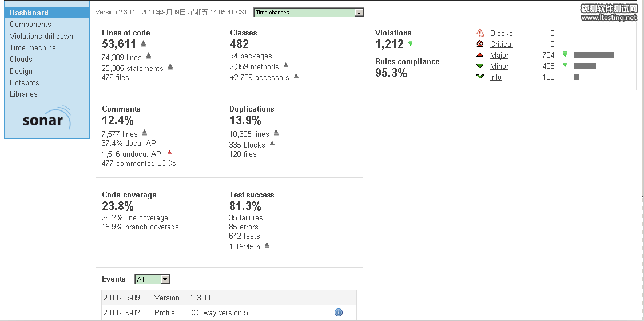Click the red trend arrow beside undocu. API
The height and width of the screenshot is (321, 644).
coord(169,152)
